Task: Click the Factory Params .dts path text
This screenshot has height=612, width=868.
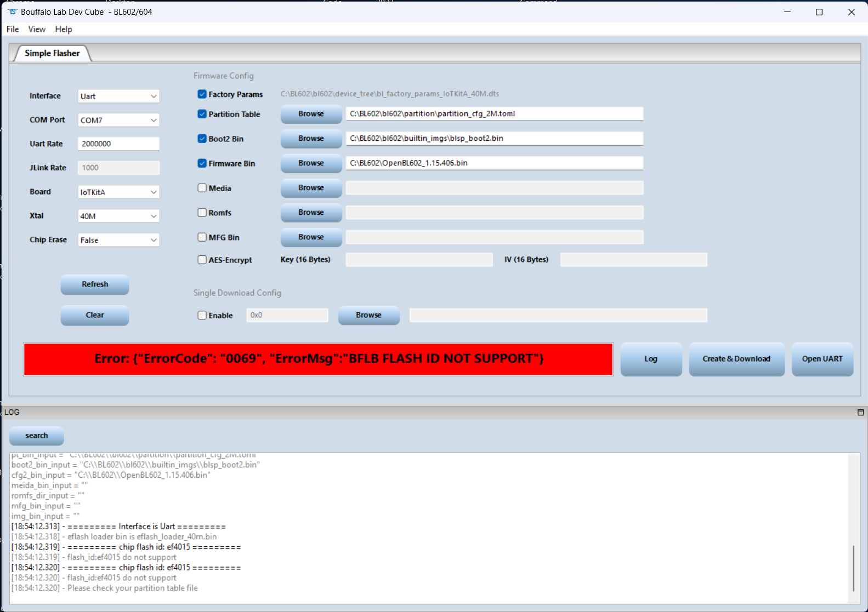Action: point(390,94)
